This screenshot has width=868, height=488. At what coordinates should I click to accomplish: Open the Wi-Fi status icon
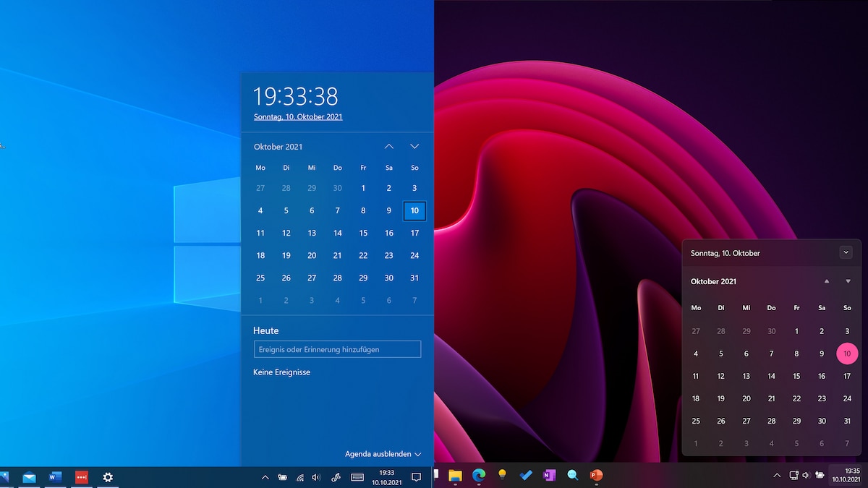tap(300, 477)
